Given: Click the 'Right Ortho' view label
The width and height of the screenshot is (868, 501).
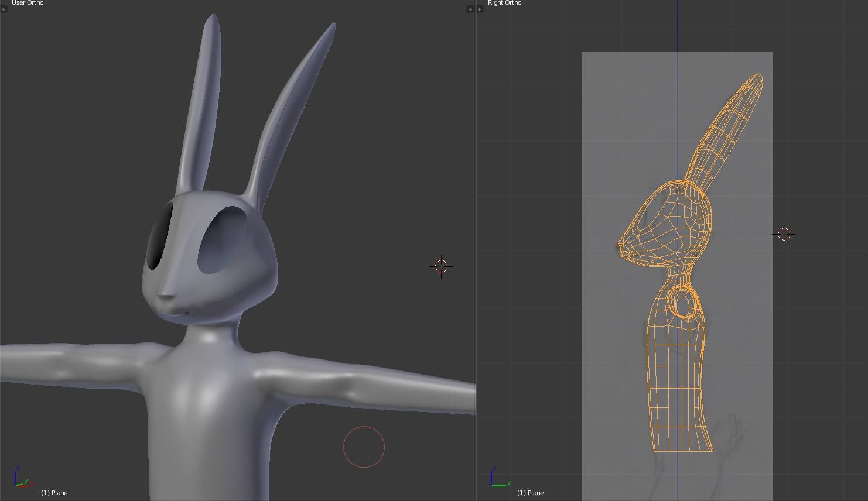Looking at the screenshot, I should (504, 3).
